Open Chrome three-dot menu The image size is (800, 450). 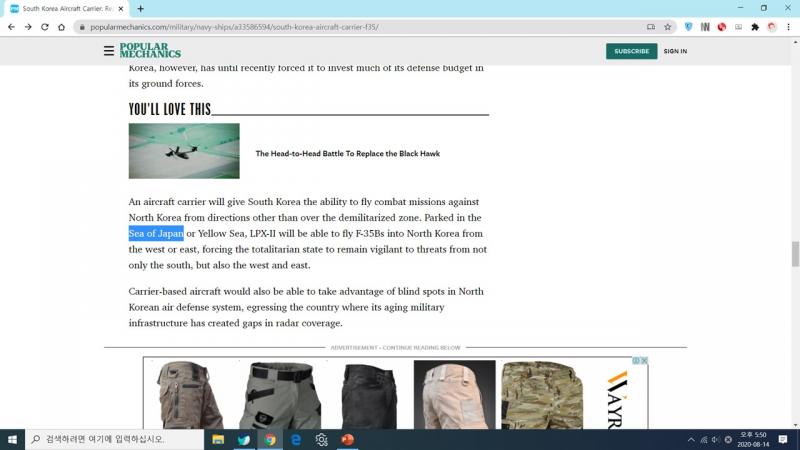pos(789,27)
